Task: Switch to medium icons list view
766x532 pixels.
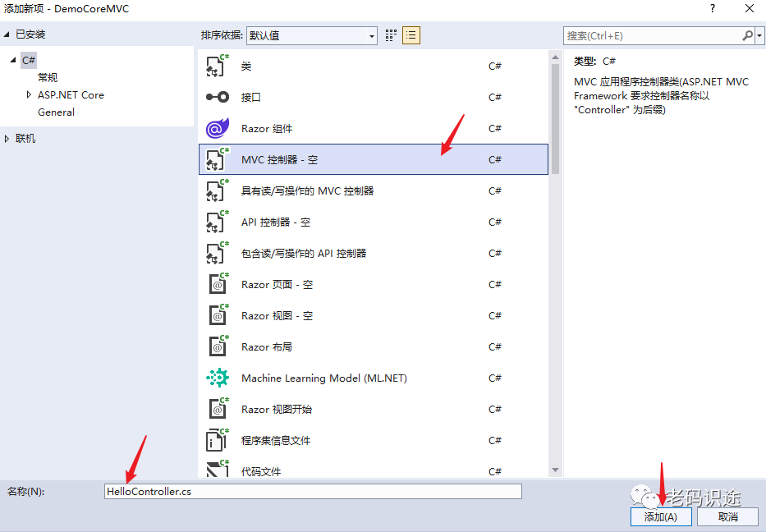Action: pos(411,35)
